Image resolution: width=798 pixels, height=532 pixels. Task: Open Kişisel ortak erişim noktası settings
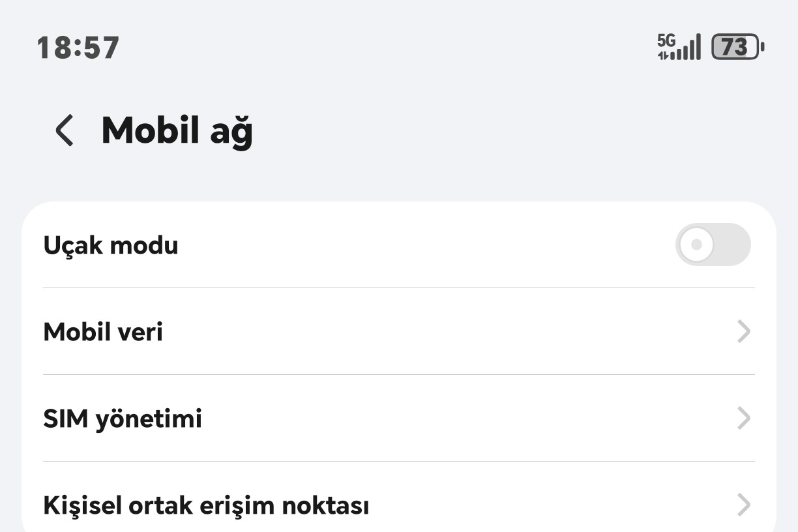(206, 505)
